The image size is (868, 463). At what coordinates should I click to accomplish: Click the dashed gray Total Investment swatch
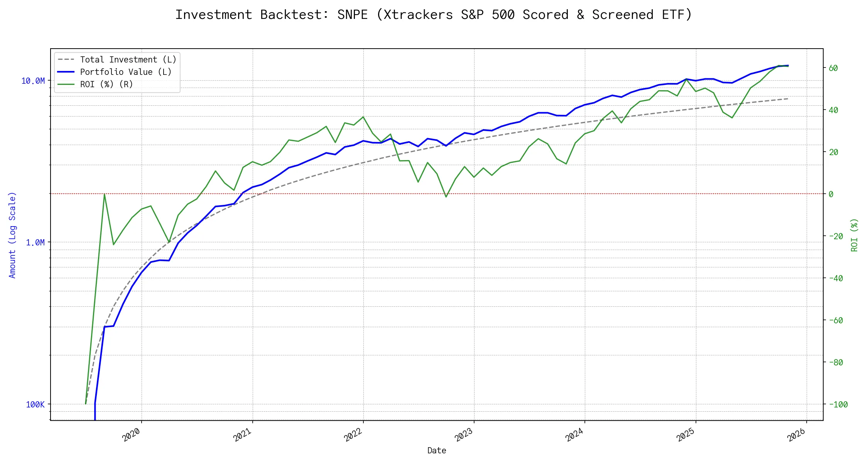pos(66,60)
